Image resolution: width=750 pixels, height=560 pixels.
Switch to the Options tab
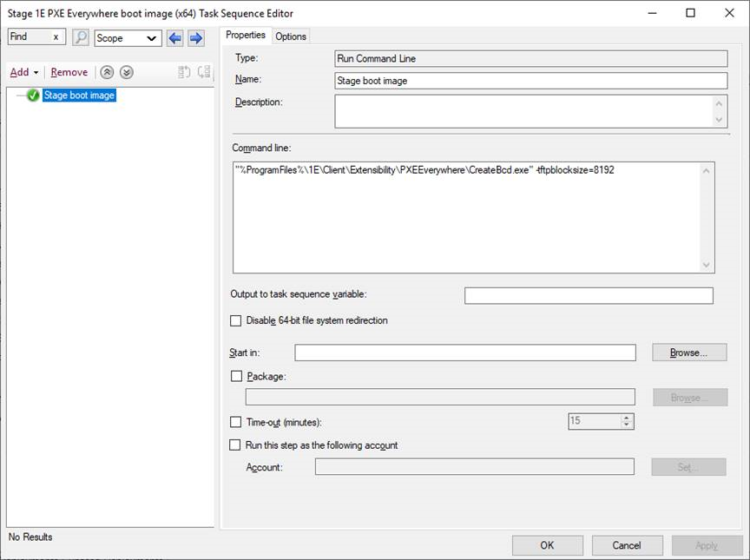(291, 36)
